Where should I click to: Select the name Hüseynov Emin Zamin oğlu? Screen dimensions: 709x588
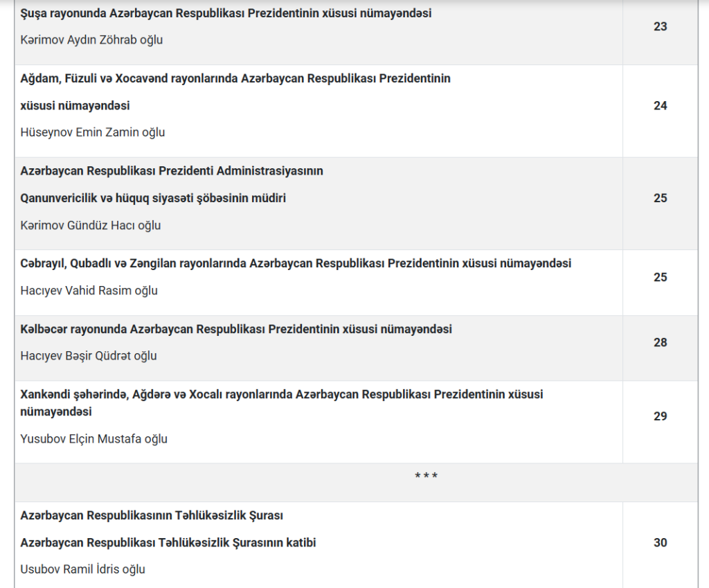point(93,132)
